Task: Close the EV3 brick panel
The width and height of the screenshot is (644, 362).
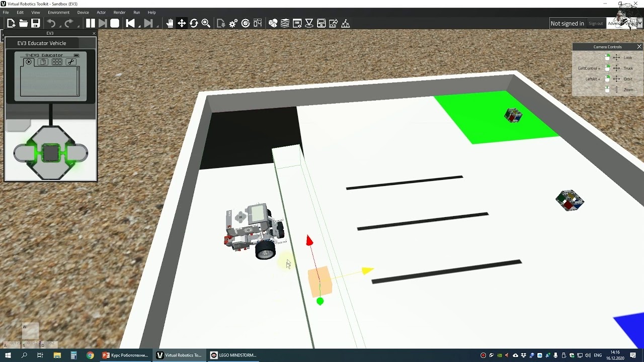Action: pyautogui.click(x=94, y=33)
